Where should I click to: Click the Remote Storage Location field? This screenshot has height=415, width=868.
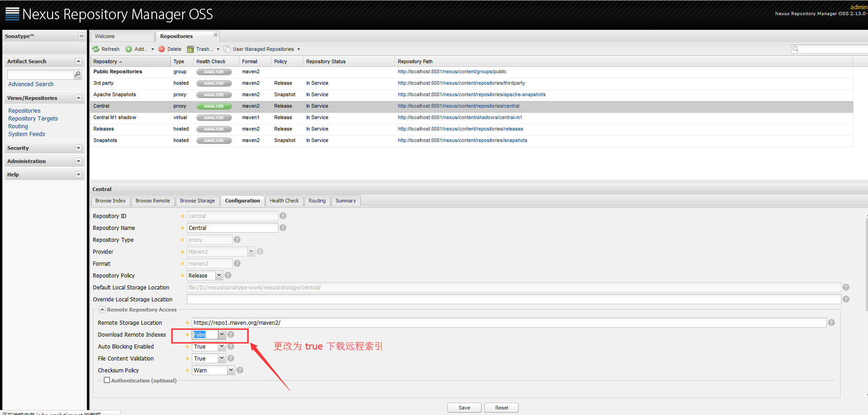point(509,322)
